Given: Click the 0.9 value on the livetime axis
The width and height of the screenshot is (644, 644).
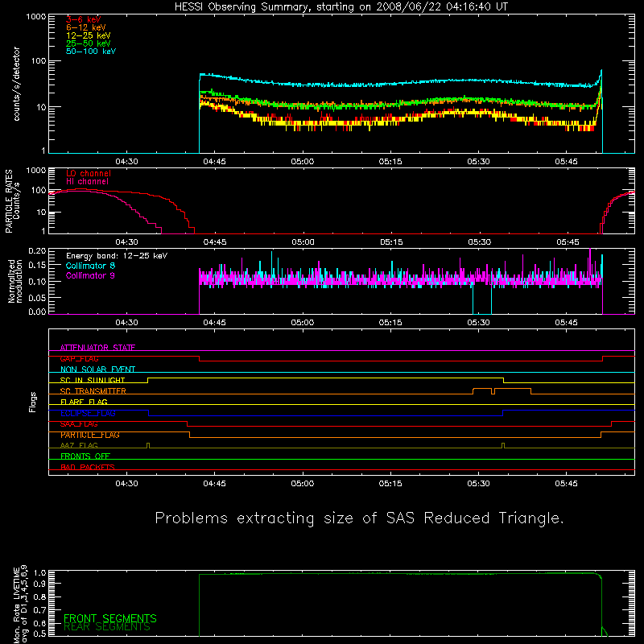Looking at the screenshot, I should [39, 583].
